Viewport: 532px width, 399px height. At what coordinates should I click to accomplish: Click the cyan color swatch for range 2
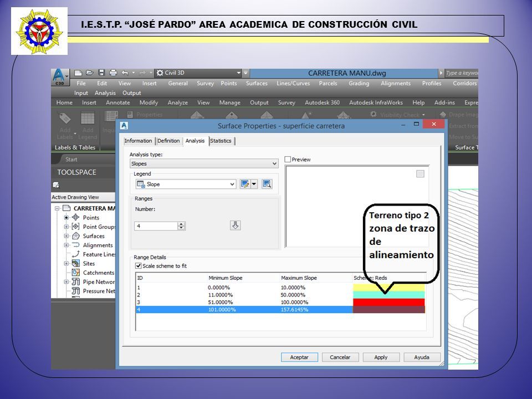[389, 295]
